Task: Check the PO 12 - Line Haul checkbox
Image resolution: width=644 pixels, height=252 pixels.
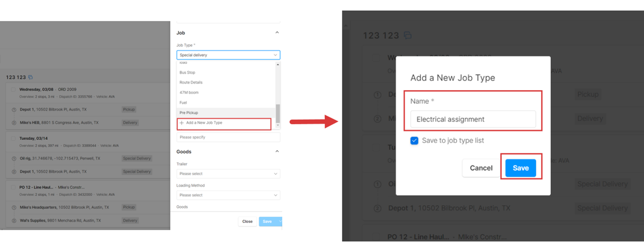Action: tap(14, 187)
